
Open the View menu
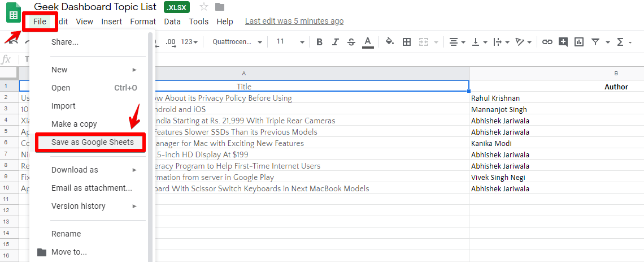coord(85,22)
